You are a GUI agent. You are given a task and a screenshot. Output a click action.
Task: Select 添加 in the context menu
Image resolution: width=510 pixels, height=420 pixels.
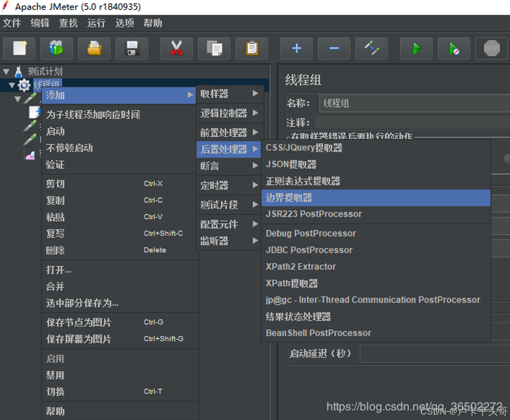(x=119, y=95)
